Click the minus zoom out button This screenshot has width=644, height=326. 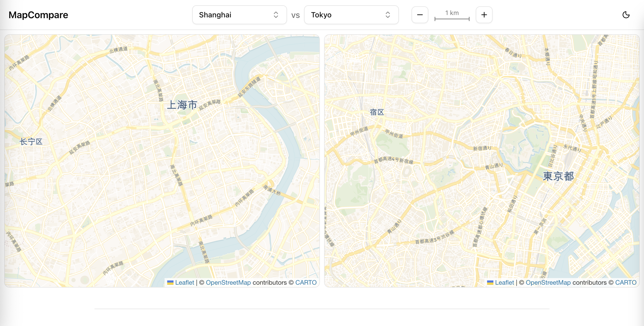(x=420, y=15)
